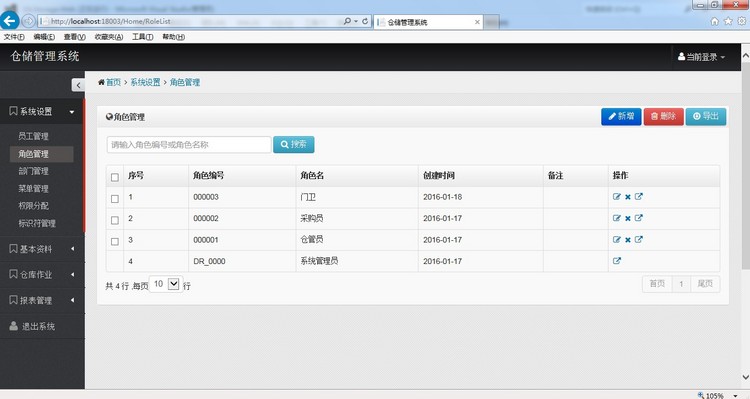Edit role 仓管员 with pencil icon
Screen dimensions: 750x399
click(617, 240)
